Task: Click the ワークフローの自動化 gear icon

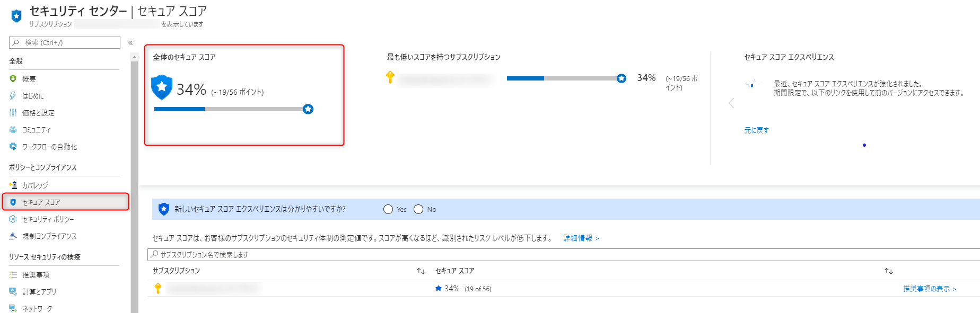Action: click(x=13, y=146)
